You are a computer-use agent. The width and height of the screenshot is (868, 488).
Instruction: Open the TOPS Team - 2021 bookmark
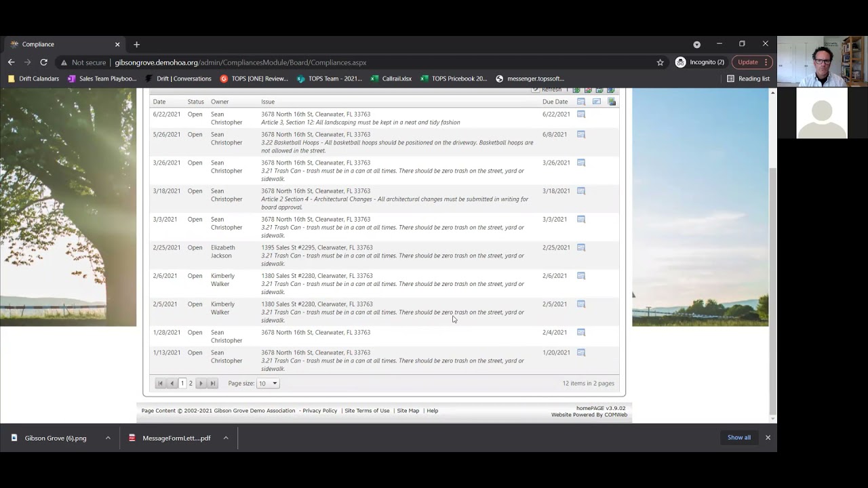tap(329, 79)
